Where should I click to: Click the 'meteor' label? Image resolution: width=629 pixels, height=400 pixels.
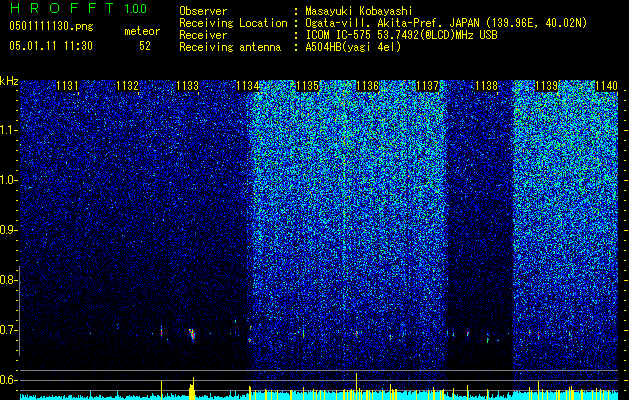[142, 31]
